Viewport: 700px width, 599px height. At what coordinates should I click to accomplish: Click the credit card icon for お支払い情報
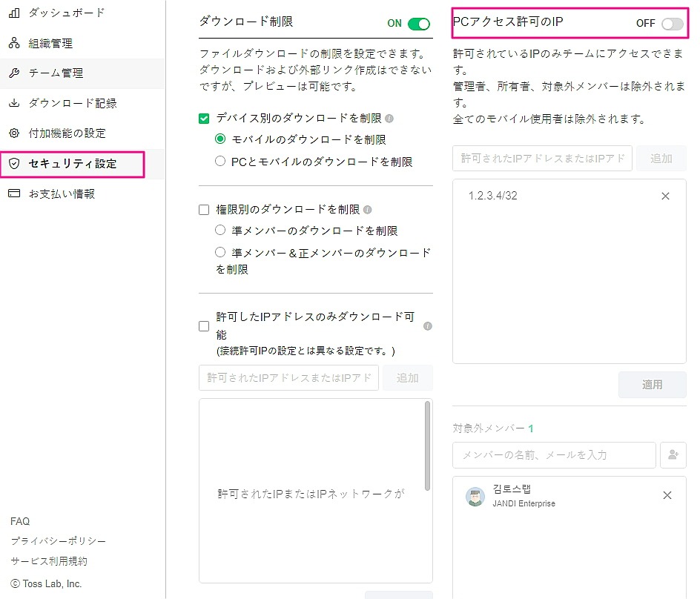(x=13, y=194)
